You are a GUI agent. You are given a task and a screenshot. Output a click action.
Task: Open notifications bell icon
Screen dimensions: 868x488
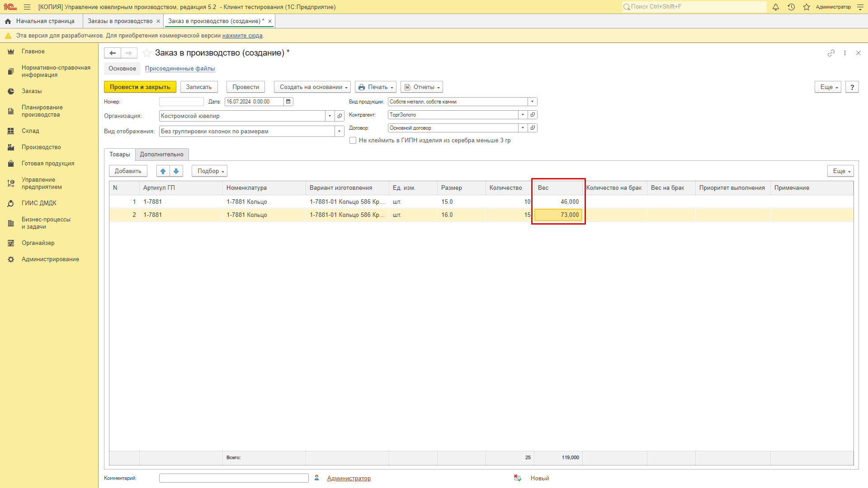click(x=776, y=7)
